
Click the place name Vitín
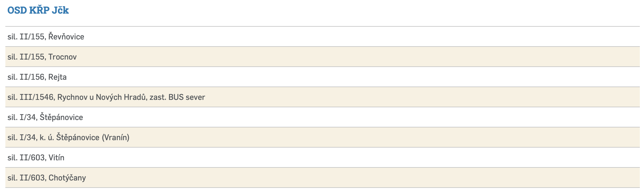(x=56, y=158)
